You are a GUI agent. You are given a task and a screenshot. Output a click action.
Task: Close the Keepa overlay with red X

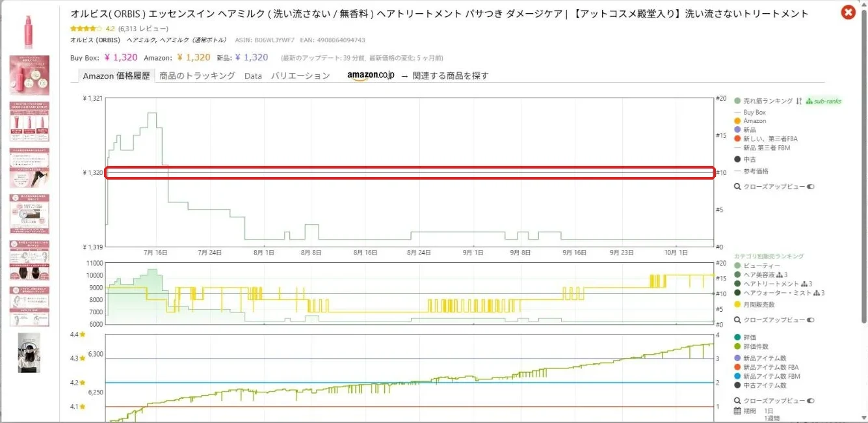click(x=848, y=12)
